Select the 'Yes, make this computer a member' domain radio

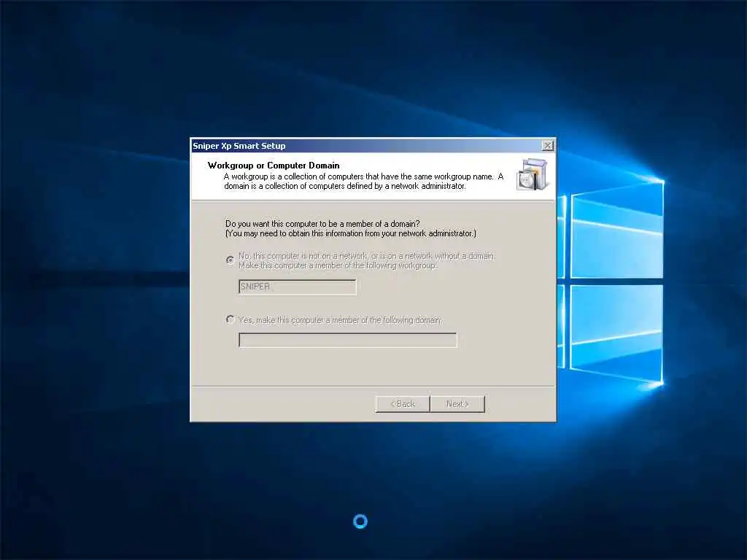tap(230, 319)
